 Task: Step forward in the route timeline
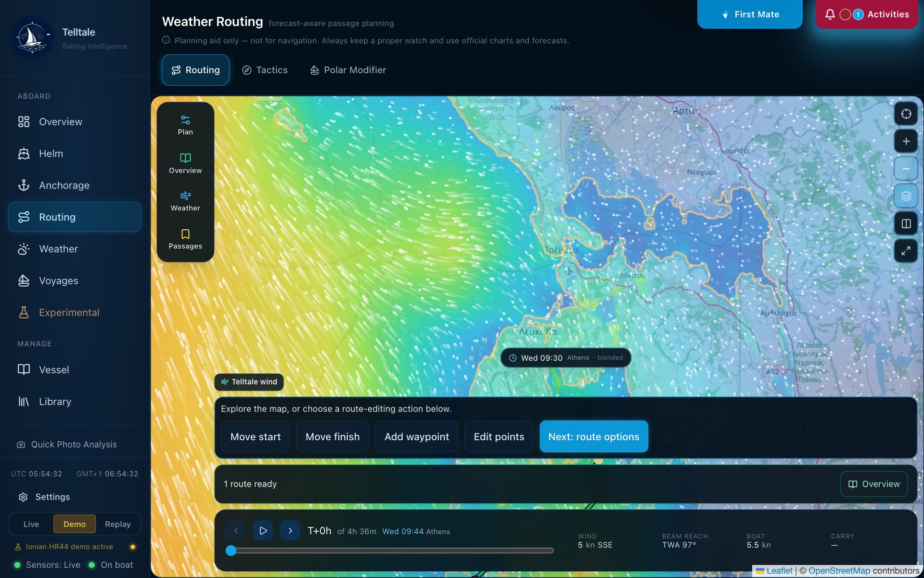pos(290,531)
